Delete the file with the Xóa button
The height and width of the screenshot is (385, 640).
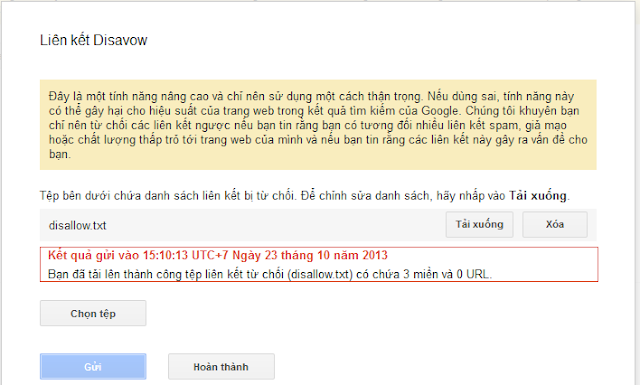click(x=555, y=225)
